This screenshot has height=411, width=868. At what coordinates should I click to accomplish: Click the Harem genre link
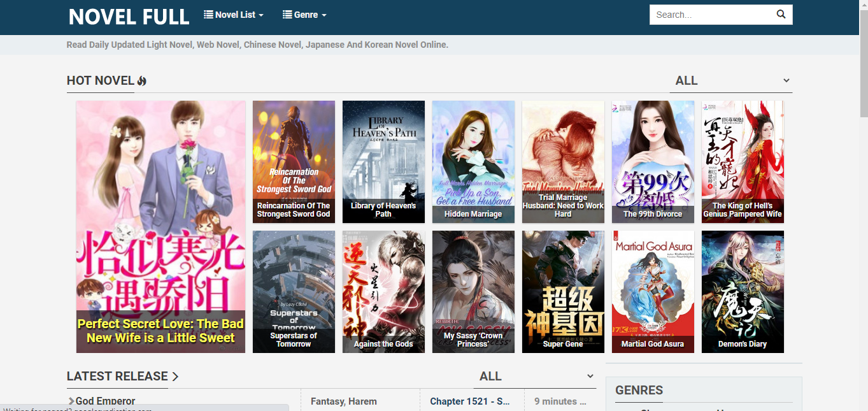point(363,401)
